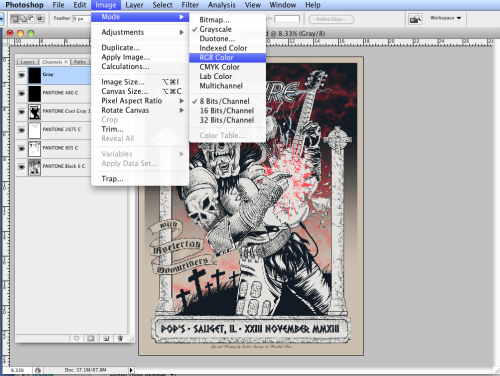Click the Go to Bridge camera icon
500x376 pixels.
(x=415, y=19)
